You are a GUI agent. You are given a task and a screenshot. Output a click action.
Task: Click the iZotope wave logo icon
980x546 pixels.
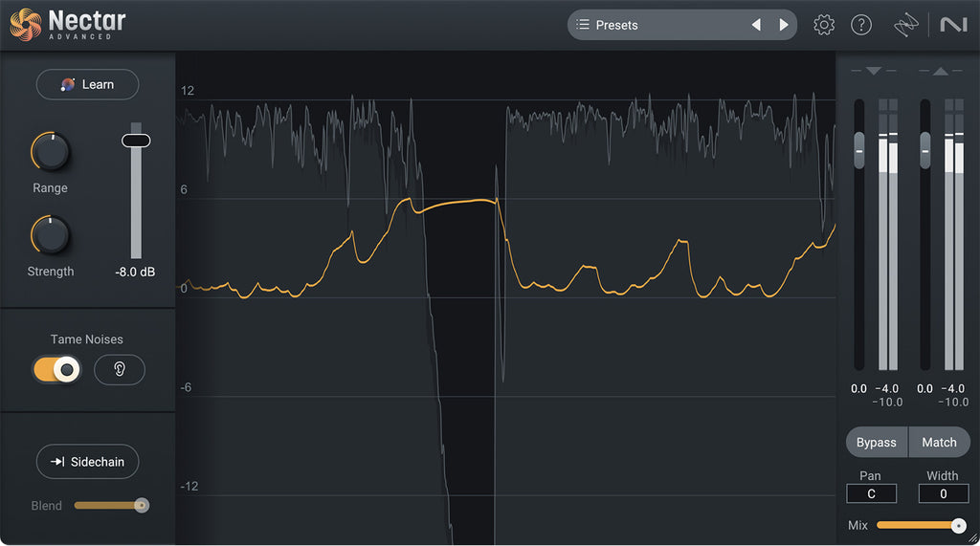pos(905,25)
